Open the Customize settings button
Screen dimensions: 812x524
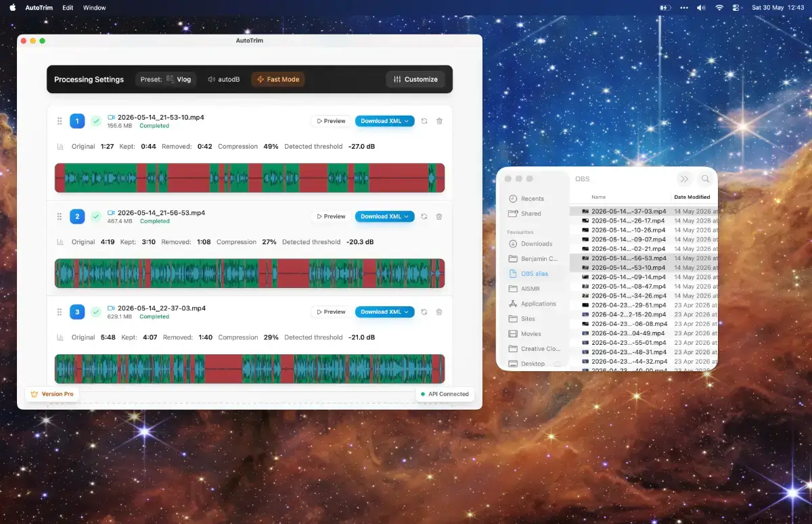415,79
